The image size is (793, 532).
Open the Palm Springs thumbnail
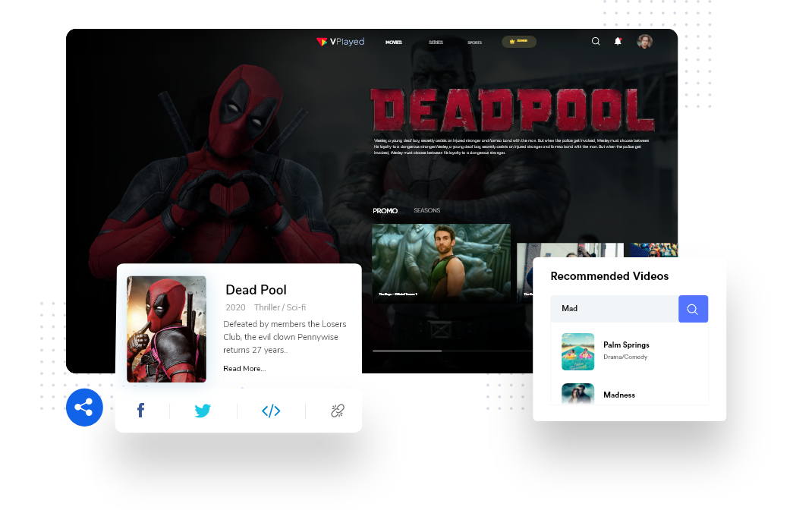tap(578, 352)
